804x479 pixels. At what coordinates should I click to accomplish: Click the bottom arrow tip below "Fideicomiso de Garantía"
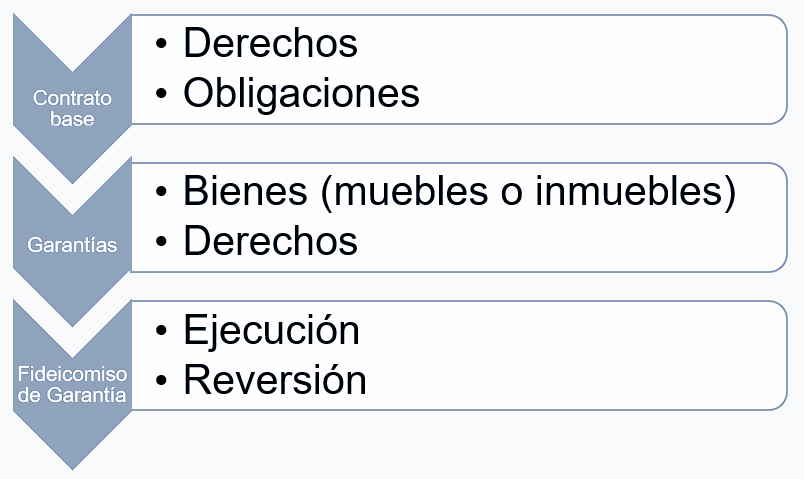pyautogui.click(x=72, y=463)
